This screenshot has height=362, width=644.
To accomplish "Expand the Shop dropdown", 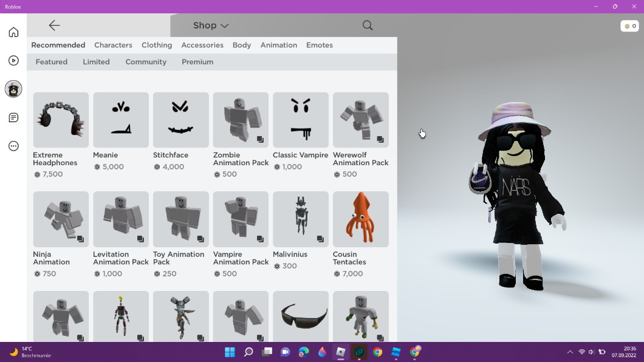I will pos(210,26).
